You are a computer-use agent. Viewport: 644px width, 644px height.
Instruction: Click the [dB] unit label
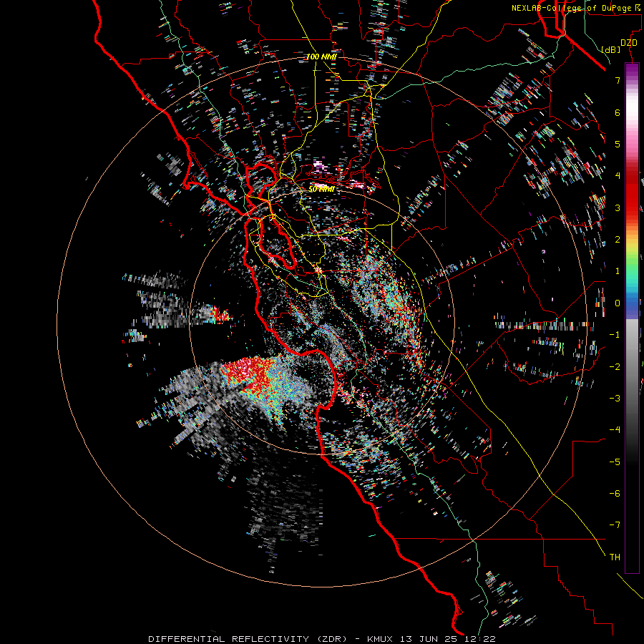click(x=611, y=49)
